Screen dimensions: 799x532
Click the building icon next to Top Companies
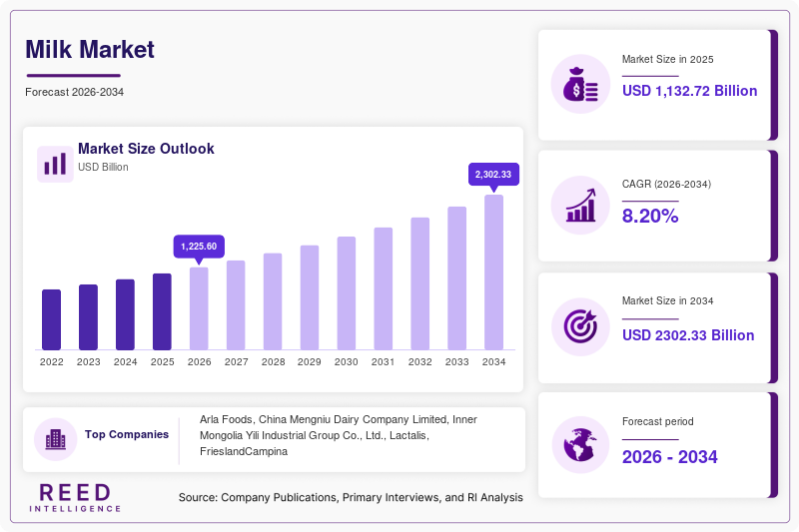(x=56, y=439)
